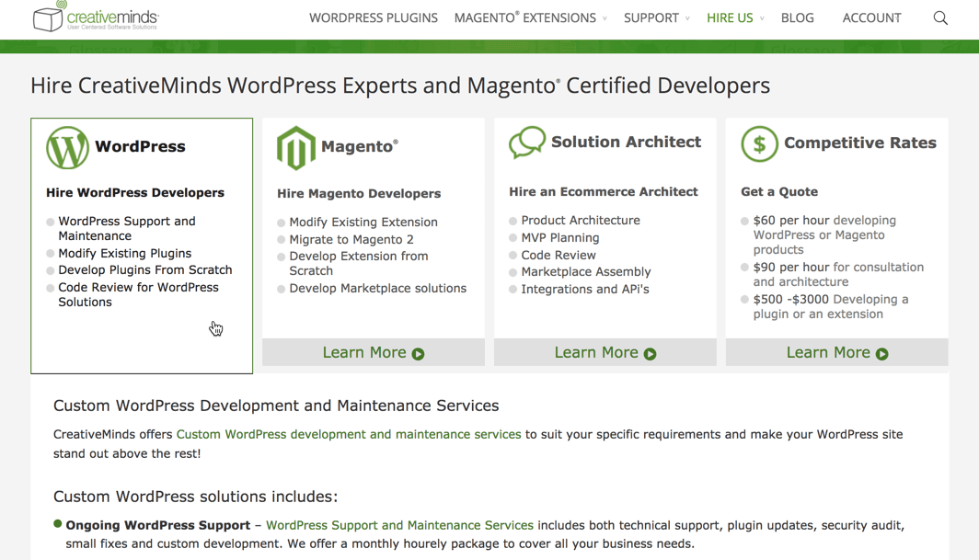This screenshot has height=560, width=979.
Task: Expand the Support menu dropdown arrow
Action: (687, 18)
